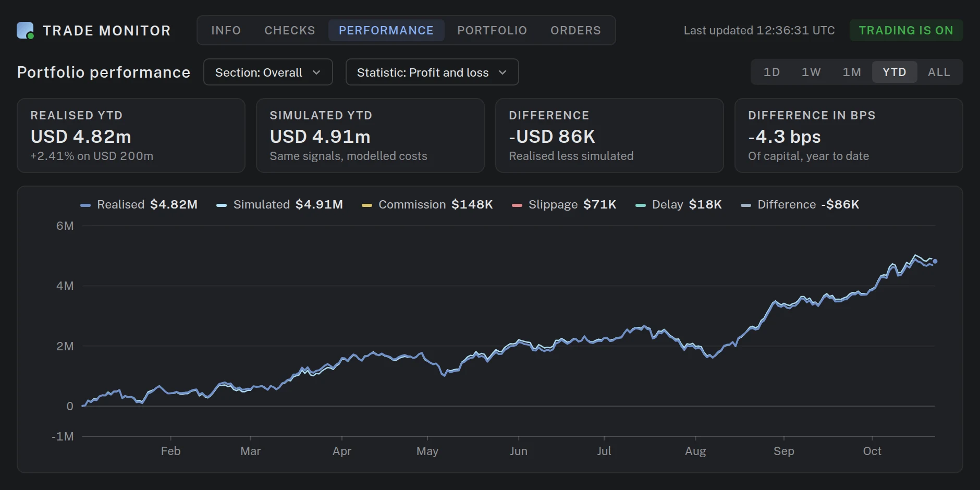The width and height of the screenshot is (980, 490).
Task: Go to the PORTFOLIO tab
Action: pos(492,30)
